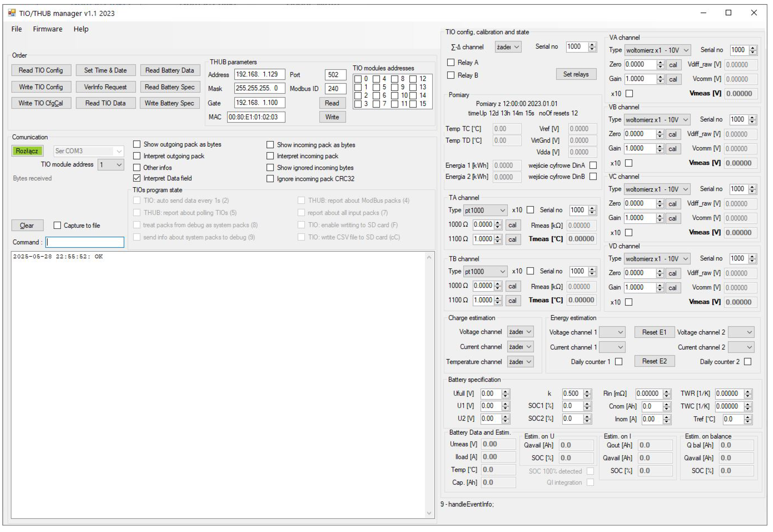
Task: Open the Firmware menu
Action: (x=48, y=29)
